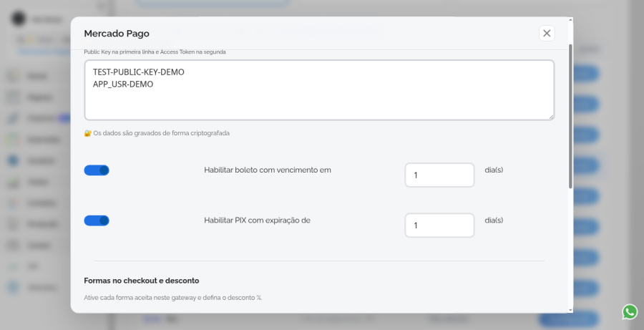Click 'dia(s)' label next to boleto field

pos(494,170)
